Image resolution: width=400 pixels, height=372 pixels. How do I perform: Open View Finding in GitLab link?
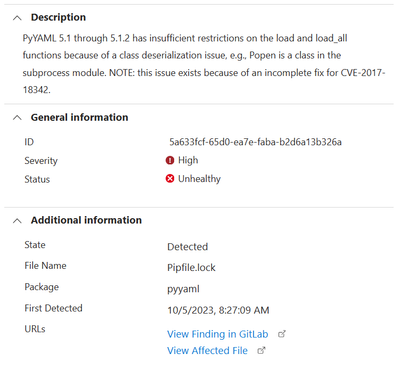coord(218,334)
